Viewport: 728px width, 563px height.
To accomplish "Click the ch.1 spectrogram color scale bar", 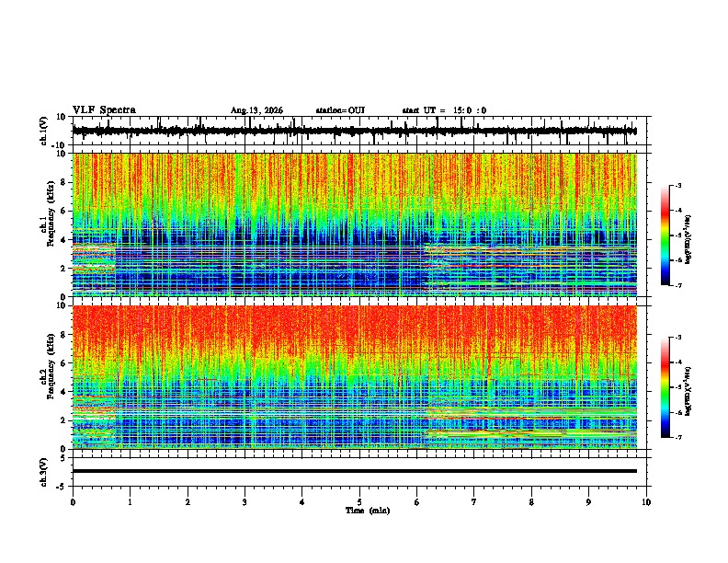I will tap(665, 236).
